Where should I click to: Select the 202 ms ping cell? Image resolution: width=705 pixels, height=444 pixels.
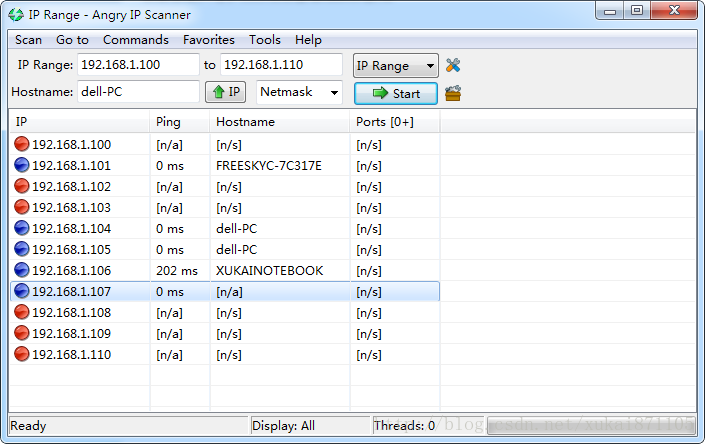pos(177,271)
